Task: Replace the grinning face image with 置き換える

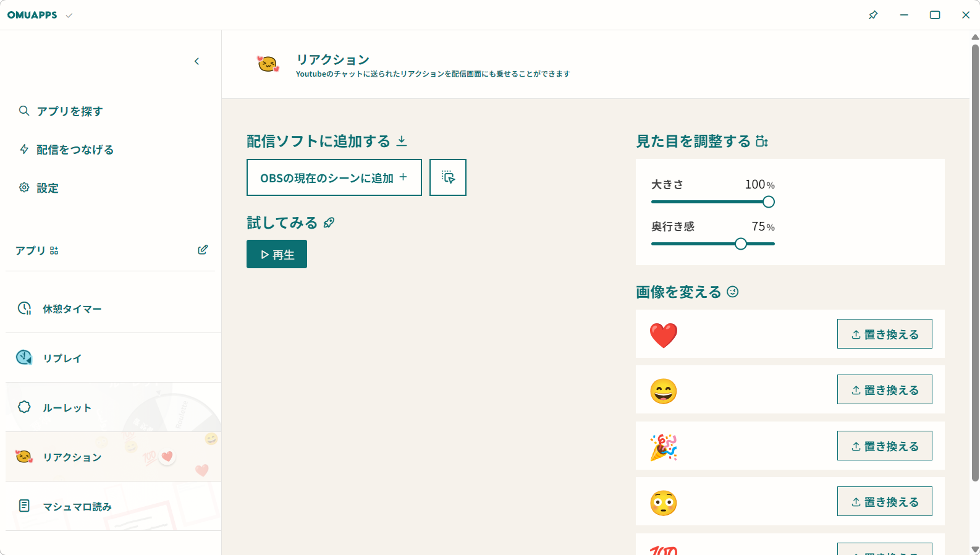Action: 885,389
